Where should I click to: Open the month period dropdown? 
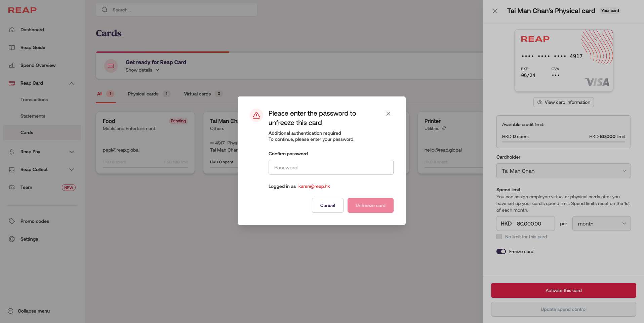(x=601, y=224)
